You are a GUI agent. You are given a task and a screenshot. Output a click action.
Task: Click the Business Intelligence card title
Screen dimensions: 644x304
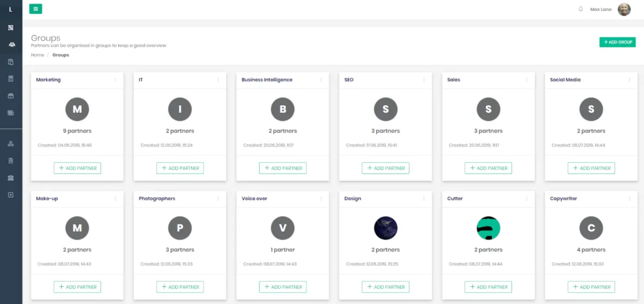[267, 80]
